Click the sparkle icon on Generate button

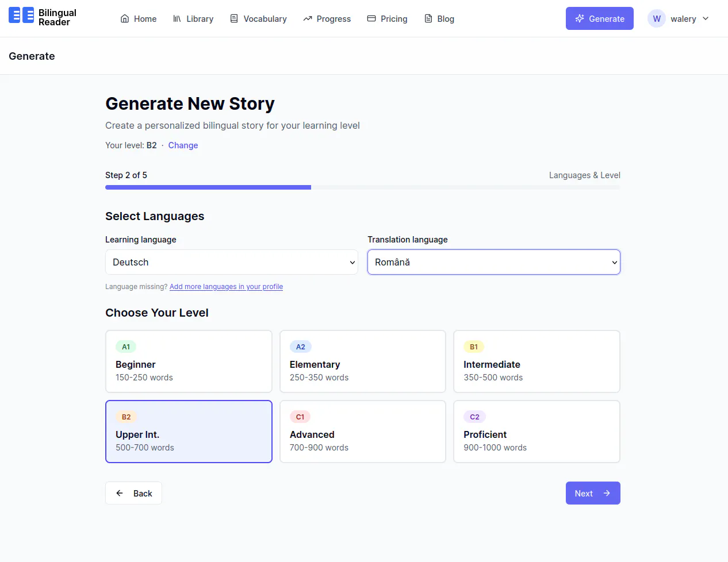580,18
